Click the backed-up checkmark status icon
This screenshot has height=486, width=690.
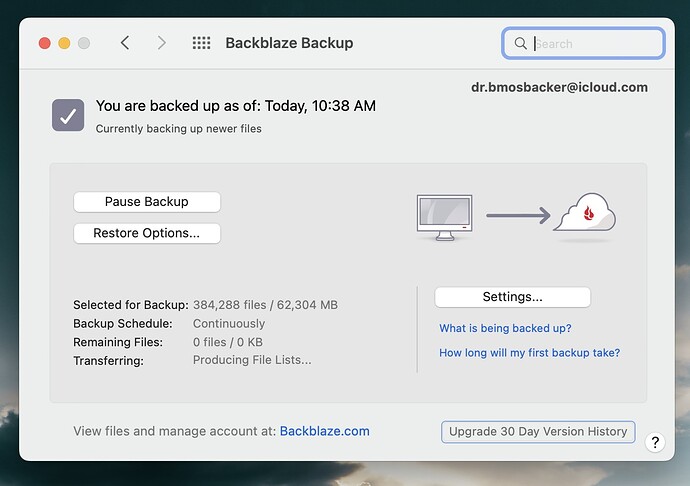[68, 115]
